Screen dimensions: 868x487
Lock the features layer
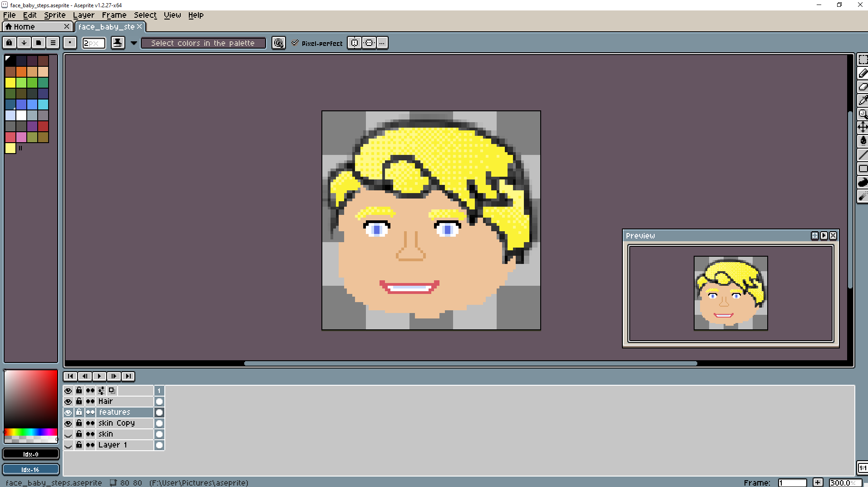coord(79,412)
